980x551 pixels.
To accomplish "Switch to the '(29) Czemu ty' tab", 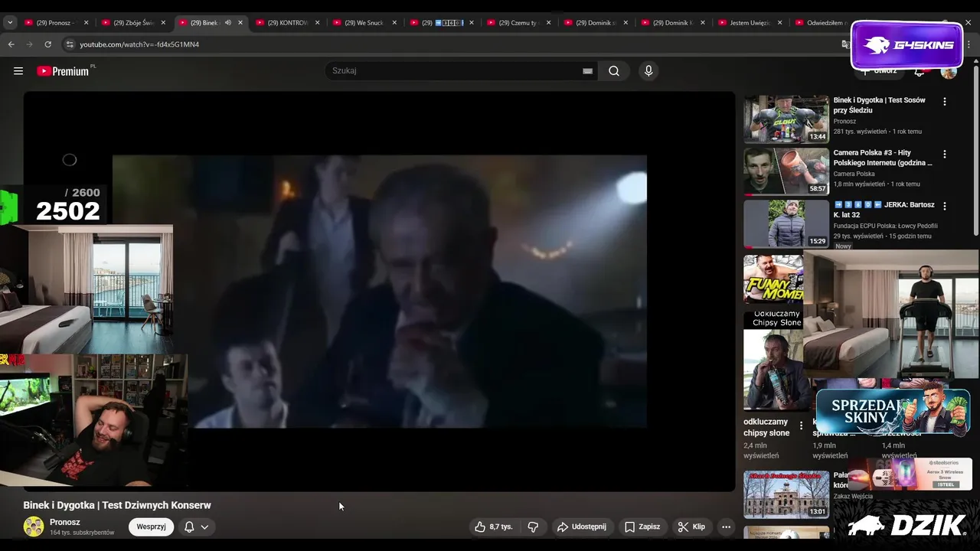I will 518,23.
